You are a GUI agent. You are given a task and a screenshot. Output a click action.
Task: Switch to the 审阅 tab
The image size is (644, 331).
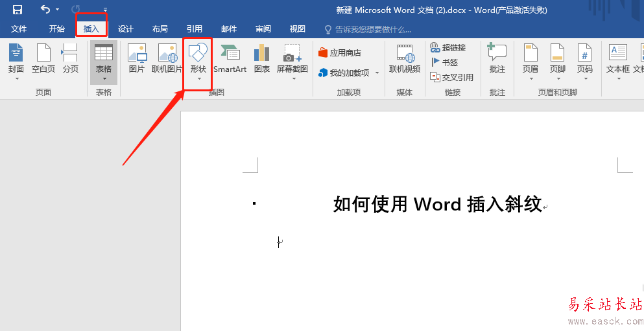tap(263, 29)
